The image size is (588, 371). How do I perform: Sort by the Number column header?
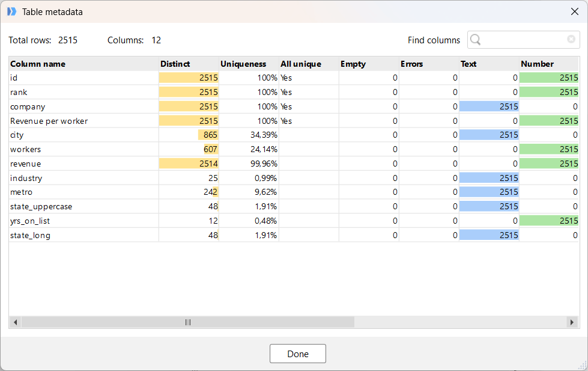(x=549, y=64)
